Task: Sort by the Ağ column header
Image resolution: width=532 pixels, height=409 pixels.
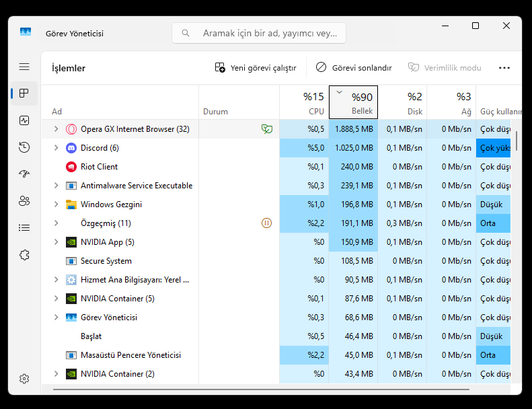Action: pyautogui.click(x=451, y=102)
